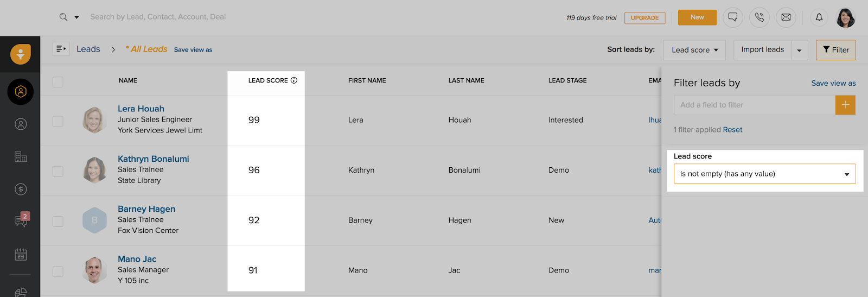Click Lead Score info icon
The height and width of the screenshot is (297, 868).
click(x=294, y=80)
